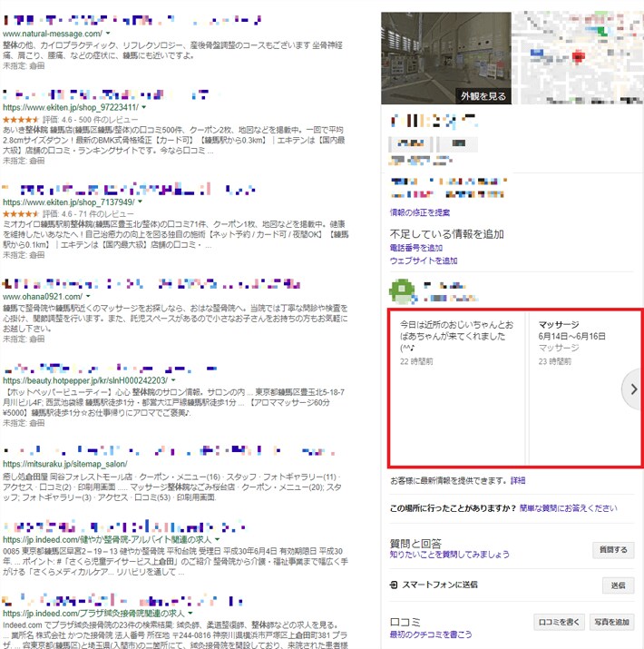This screenshot has height=649, width=644.
Task: Open the www.ohana0921.com/ URL
Action: [x=43, y=297]
